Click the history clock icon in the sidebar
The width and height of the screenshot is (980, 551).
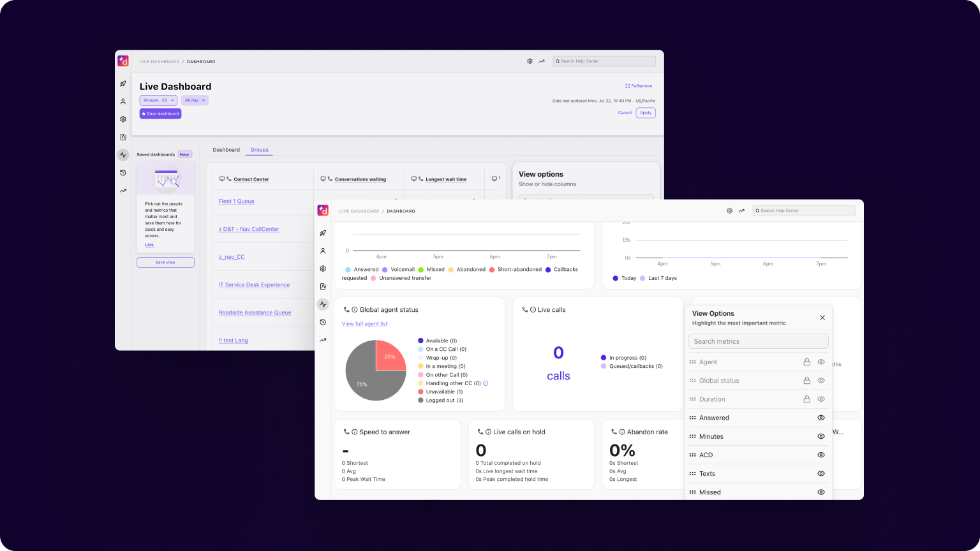123,173
